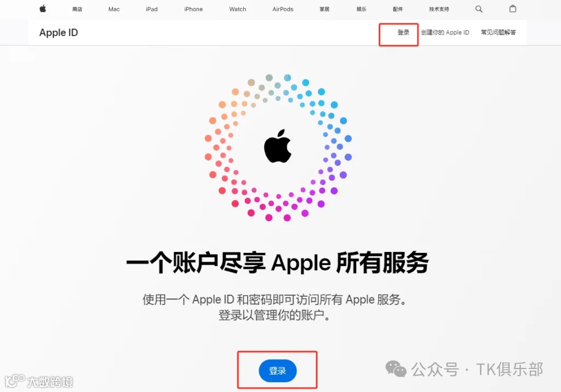
Task: Click the blue 登录 button
Action: tap(278, 371)
